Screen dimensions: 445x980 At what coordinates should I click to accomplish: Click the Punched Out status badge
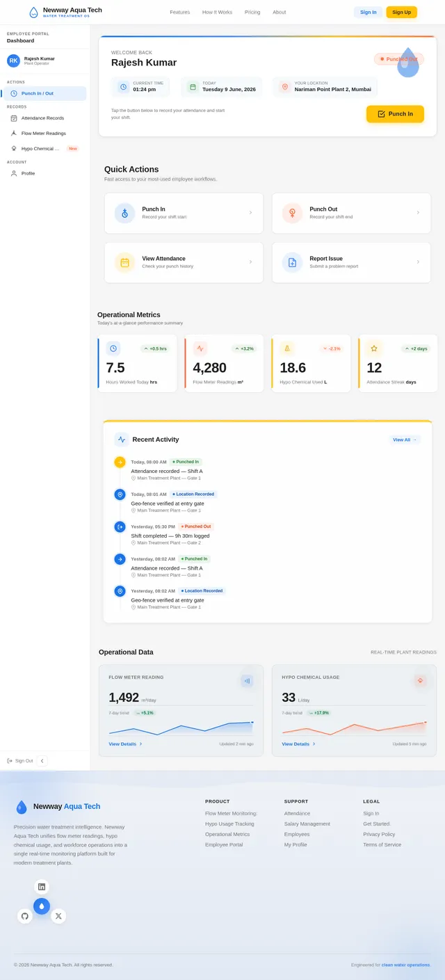pyautogui.click(x=398, y=59)
